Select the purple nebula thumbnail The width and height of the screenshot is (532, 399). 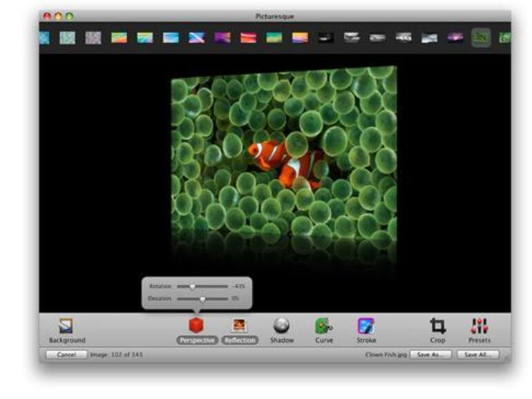(455, 38)
